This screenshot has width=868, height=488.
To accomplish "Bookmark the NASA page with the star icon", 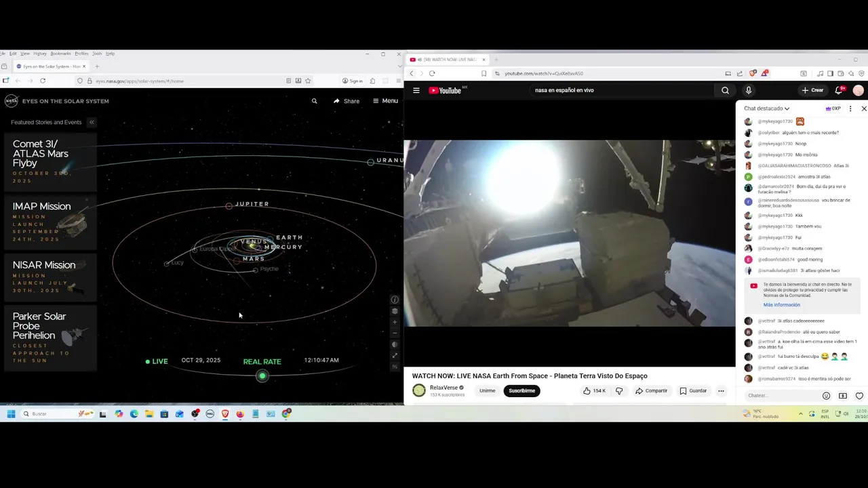I will pyautogui.click(x=308, y=81).
